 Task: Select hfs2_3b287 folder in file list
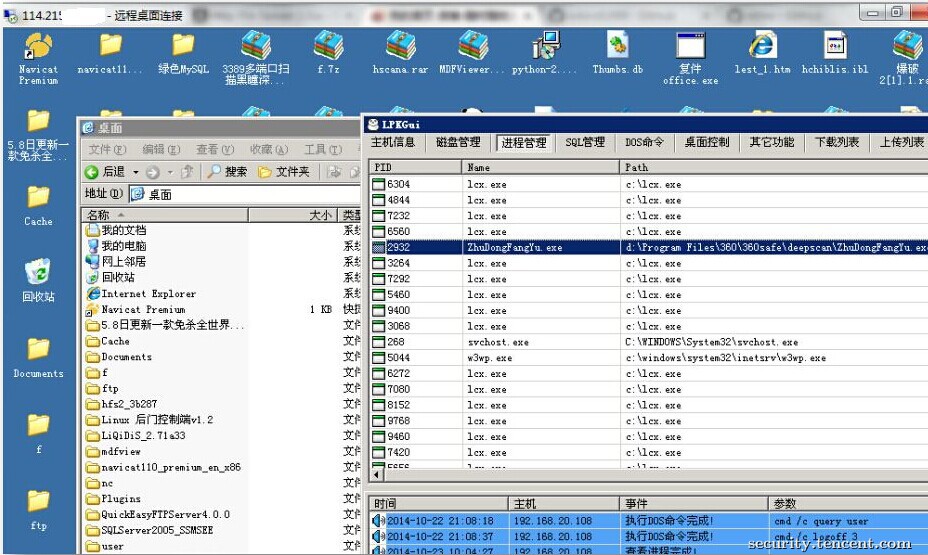pyautogui.click(x=121, y=404)
